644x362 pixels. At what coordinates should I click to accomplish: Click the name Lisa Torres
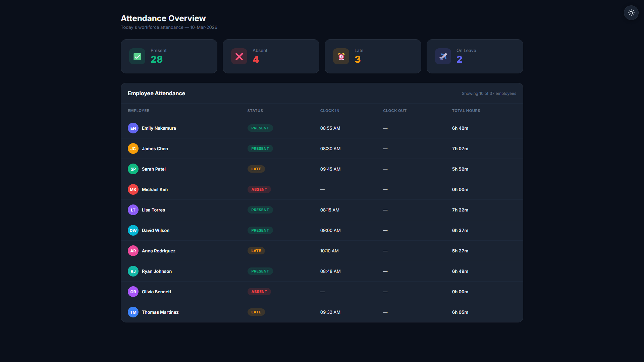154,210
